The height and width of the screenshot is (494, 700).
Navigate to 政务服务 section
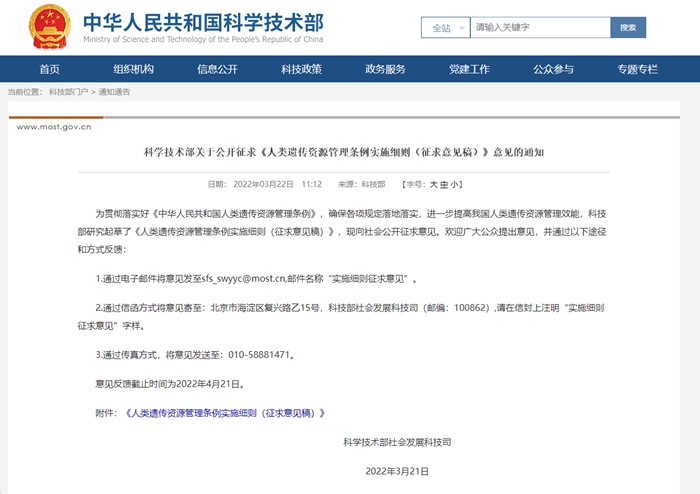click(x=385, y=69)
